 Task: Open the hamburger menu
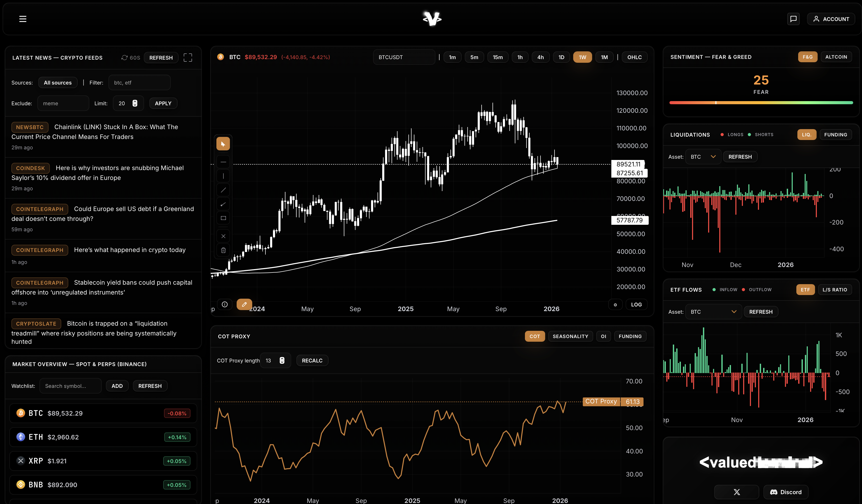(23, 19)
